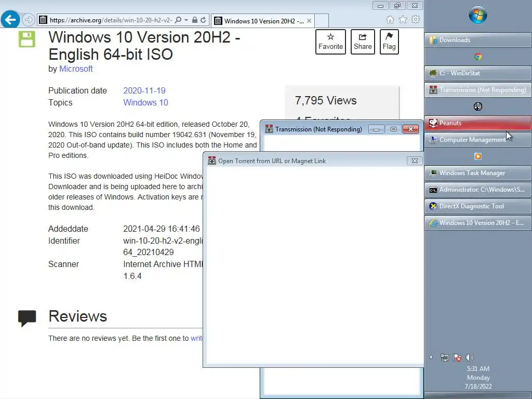Open browser Tools gear icon
Screen dimensions: 532x399
(x=415, y=20)
